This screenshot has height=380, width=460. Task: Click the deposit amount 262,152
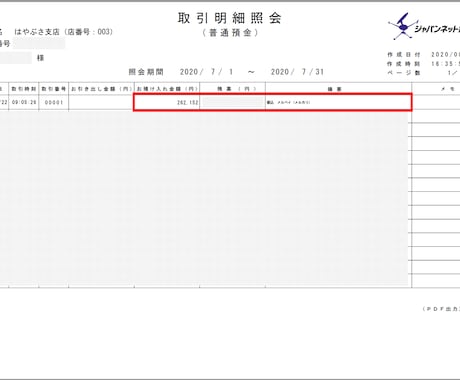187,102
